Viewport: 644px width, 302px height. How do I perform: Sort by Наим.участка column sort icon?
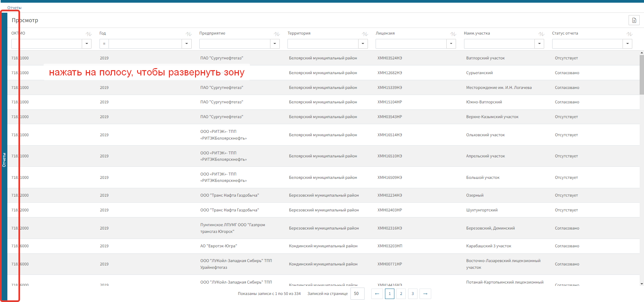click(x=541, y=34)
